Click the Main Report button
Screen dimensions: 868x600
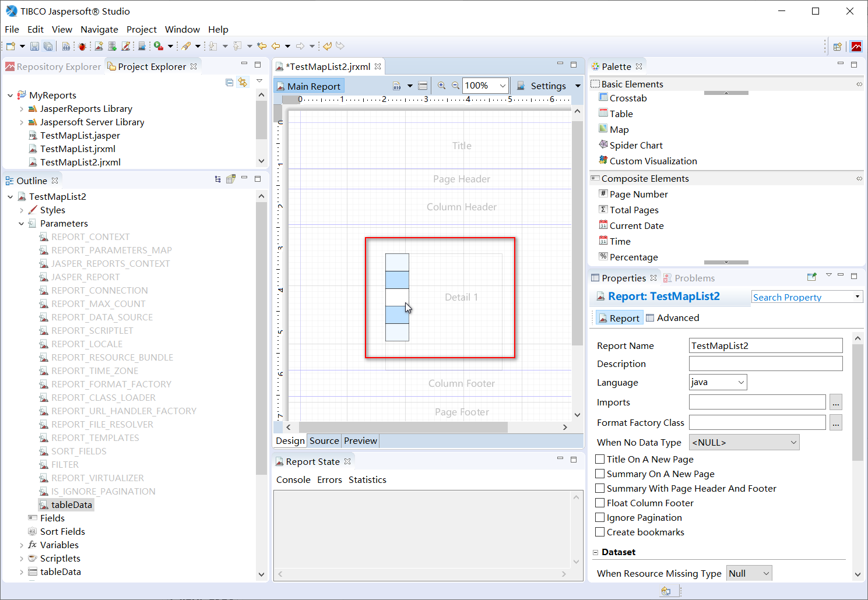309,86
